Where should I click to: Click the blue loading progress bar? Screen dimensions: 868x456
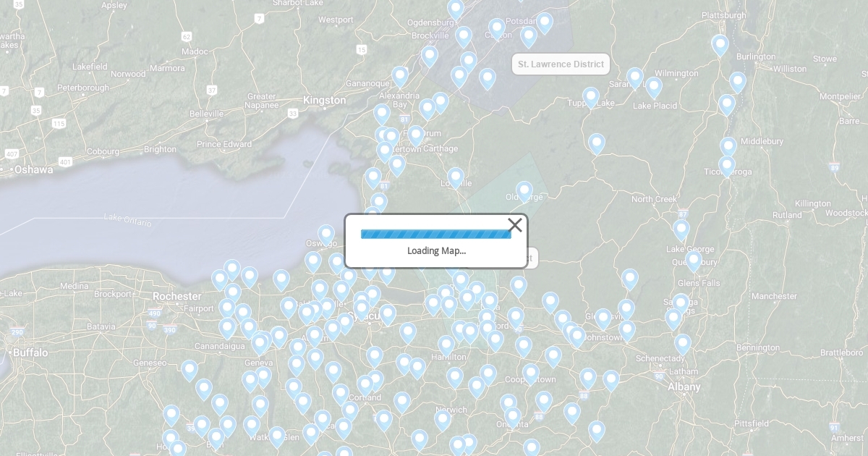click(435, 234)
